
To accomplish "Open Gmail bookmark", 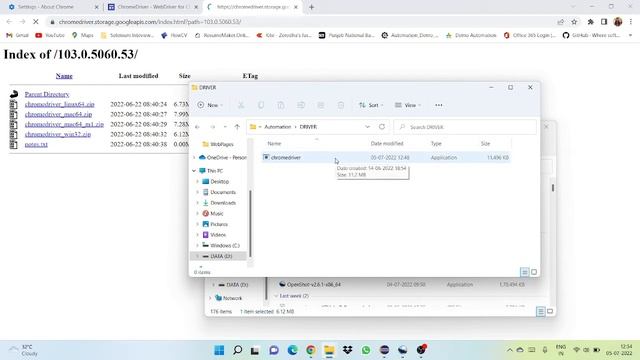I will pyautogui.click(x=17, y=36).
